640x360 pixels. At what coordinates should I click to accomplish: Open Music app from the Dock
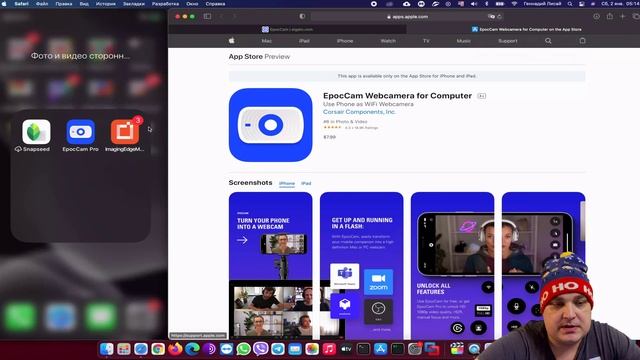tap(329, 349)
